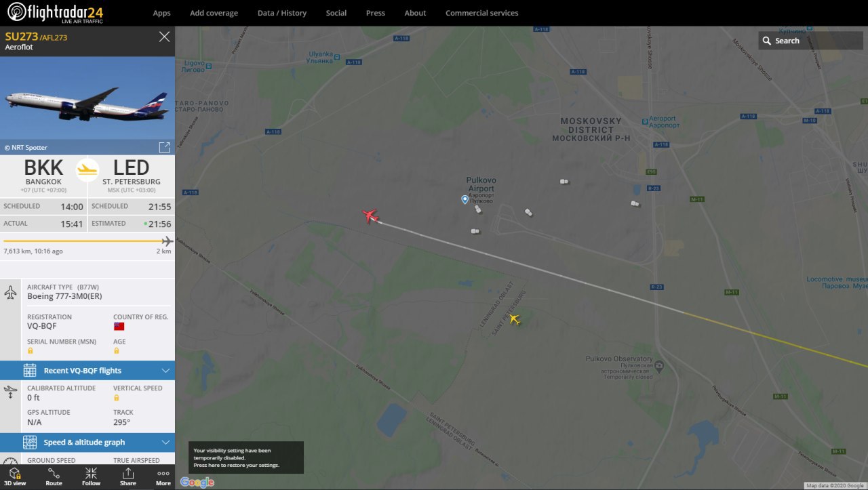Expand Recent VQ-BQF flights section
The height and width of the screenshot is (490, 868).
point(87,370)
